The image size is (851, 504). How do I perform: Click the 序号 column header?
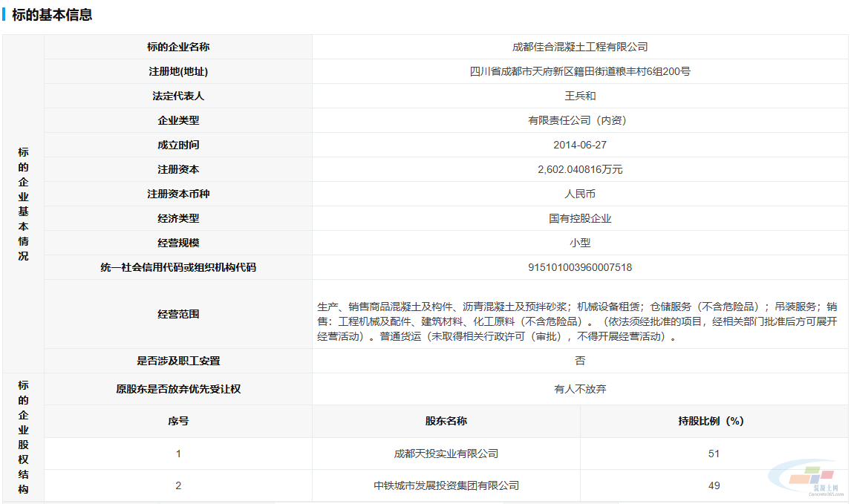point(178,421)
